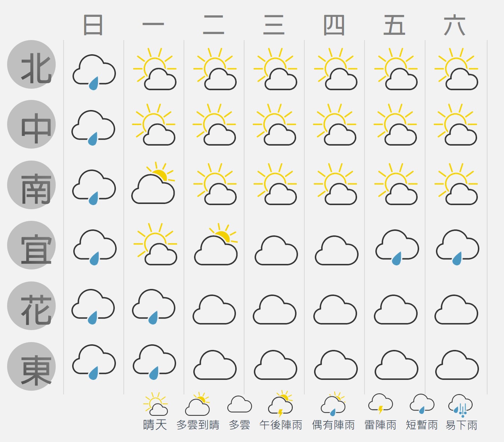Click the 偶有陣雨 legend label
The width and height of the screenshot is (504, 442).
click(x=334, y=425)
